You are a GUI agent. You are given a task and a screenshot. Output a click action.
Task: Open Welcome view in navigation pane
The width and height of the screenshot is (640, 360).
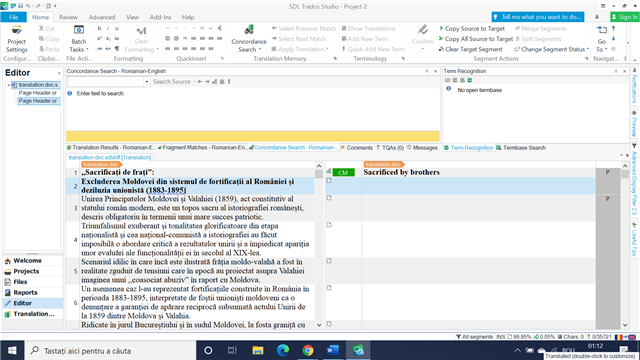33,260
